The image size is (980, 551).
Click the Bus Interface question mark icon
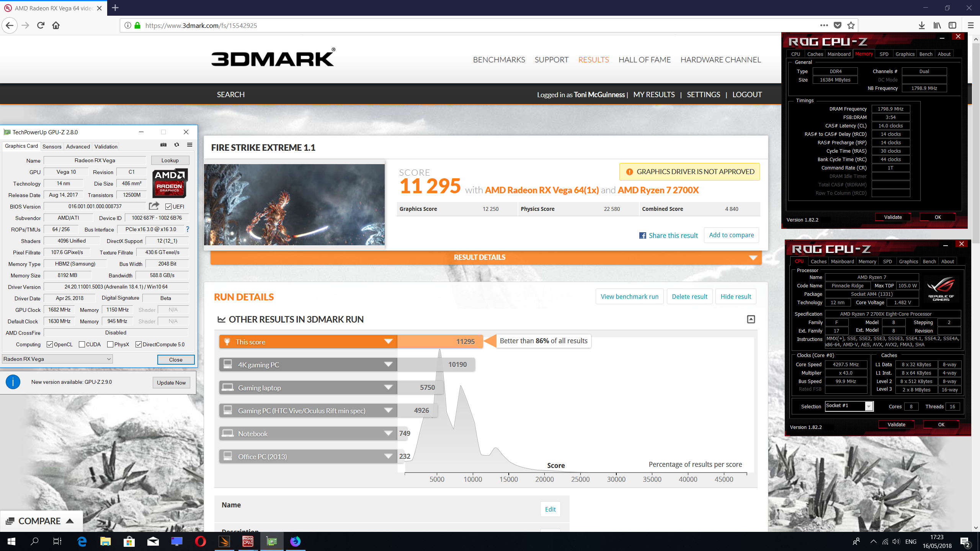pyautogui.click(x=188, y=229)
